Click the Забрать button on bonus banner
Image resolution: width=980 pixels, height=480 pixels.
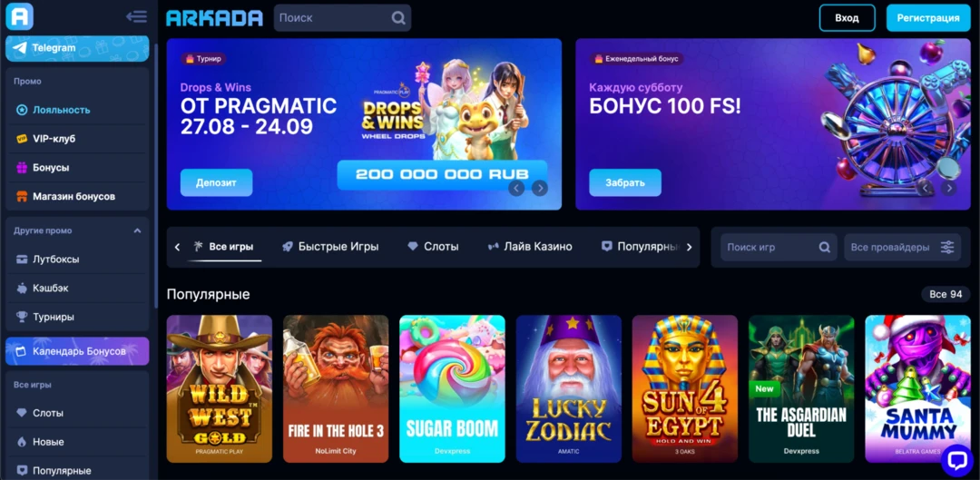click(x=625, y=182)
